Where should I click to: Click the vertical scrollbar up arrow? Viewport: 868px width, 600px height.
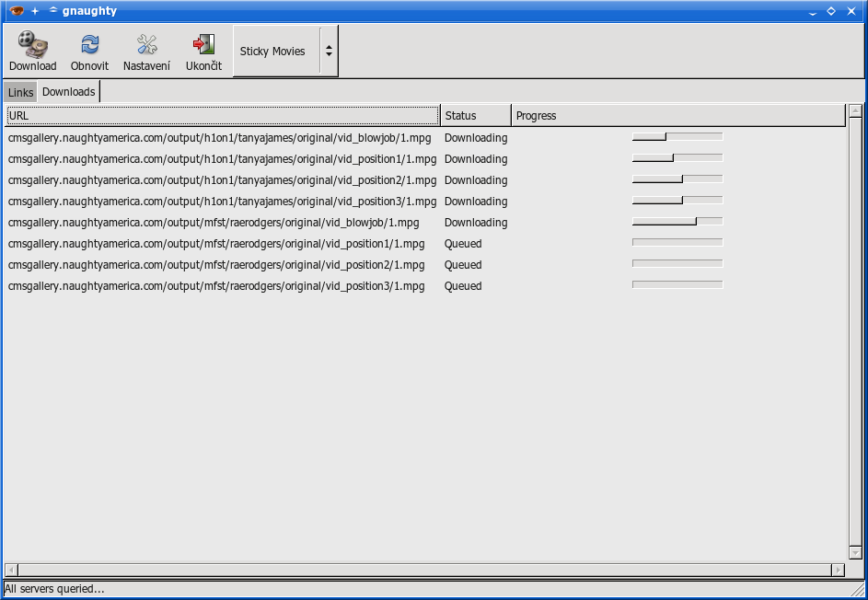855,110
